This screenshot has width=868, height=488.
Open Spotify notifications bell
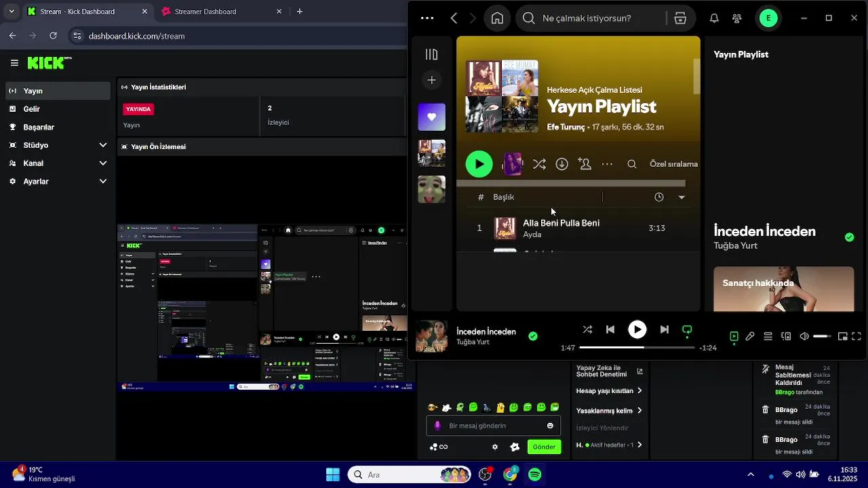[714, 18]
